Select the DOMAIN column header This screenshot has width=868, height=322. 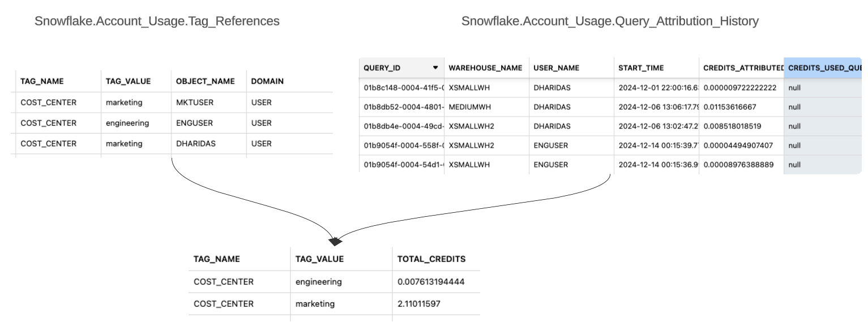[267, 81]
